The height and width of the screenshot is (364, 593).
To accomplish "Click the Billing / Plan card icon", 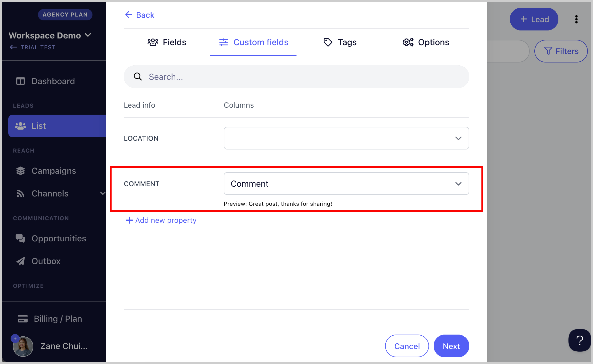I will [x=23, y=319].
